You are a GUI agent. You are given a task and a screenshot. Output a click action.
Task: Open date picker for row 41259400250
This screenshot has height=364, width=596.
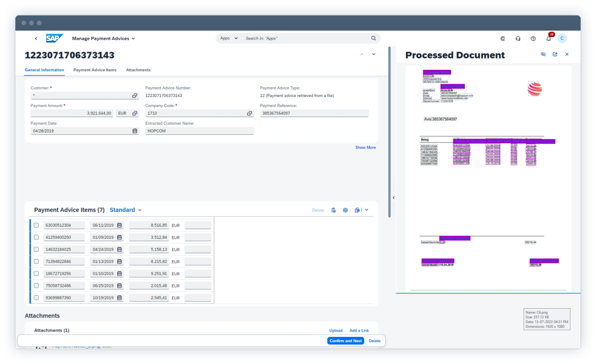coord(119,237)
